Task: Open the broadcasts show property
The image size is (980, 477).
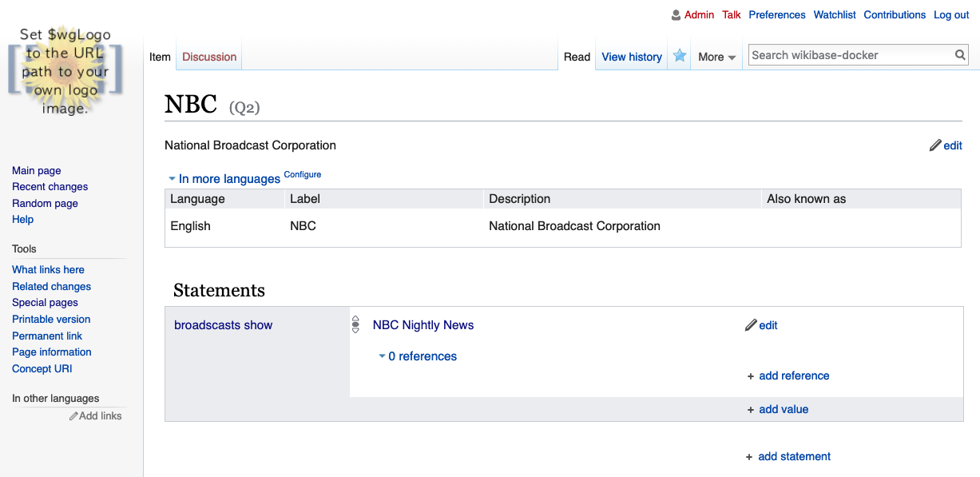Action: tap(224, 325)
